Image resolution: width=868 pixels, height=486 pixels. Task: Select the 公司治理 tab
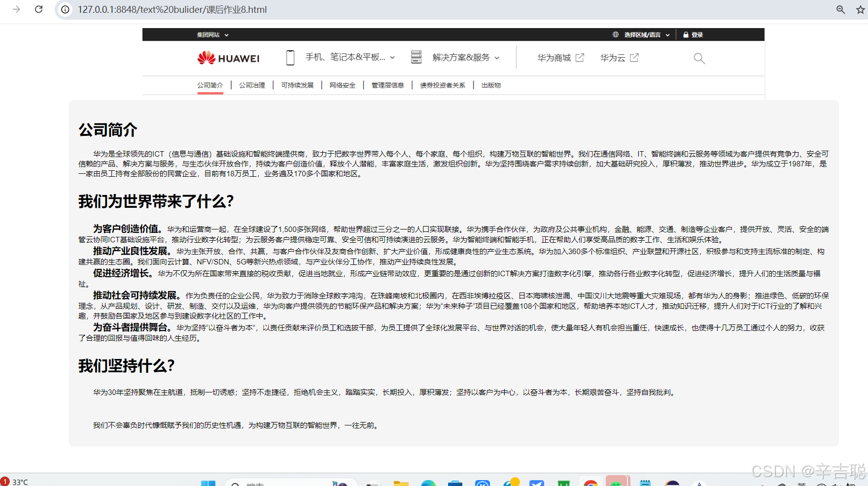[252, 85]
